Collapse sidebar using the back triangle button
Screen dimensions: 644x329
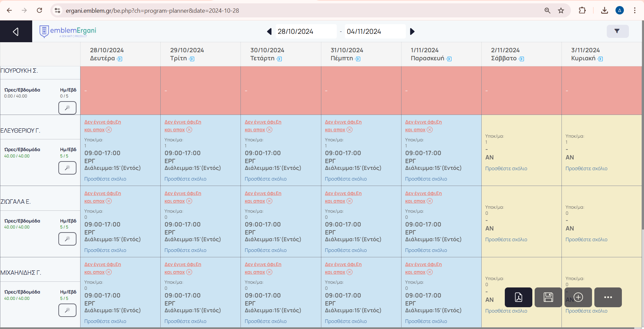coord(16,31)
